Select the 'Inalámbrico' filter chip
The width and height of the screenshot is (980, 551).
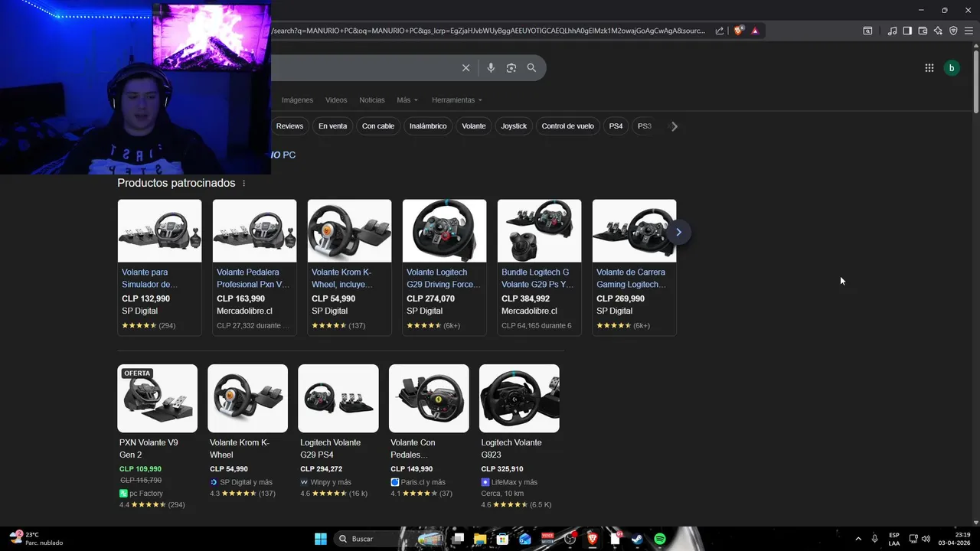point(428,126)
